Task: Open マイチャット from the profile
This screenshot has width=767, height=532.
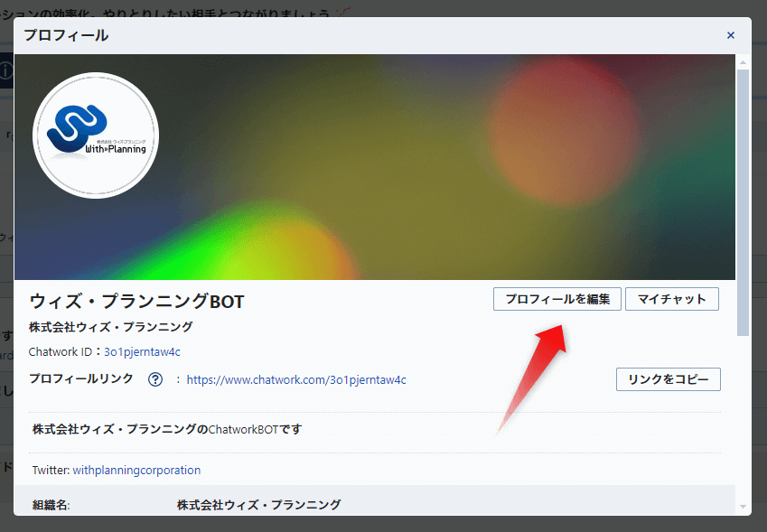Action: click(x=672, y=299)
